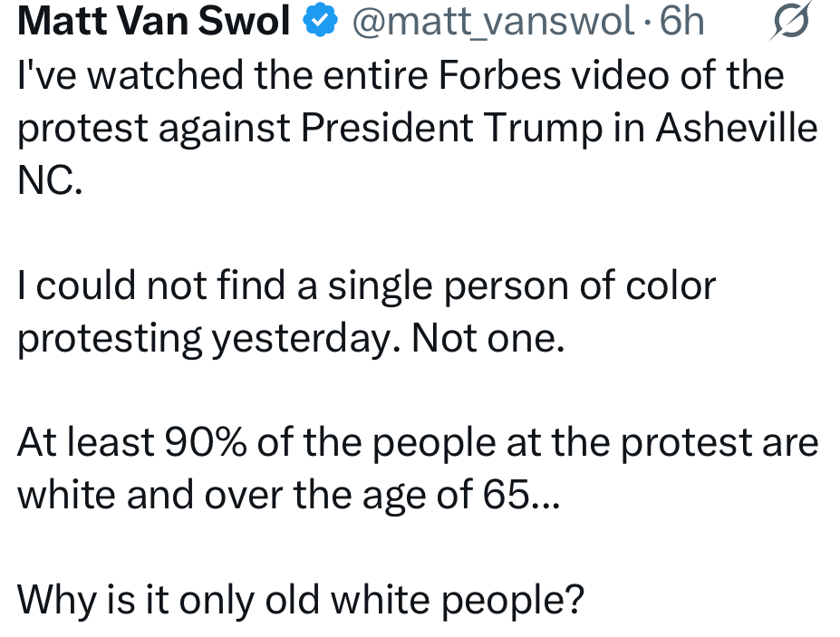Open the tweet via the 6h timestamp
The image size is (840, 637).
click(681, 22)
